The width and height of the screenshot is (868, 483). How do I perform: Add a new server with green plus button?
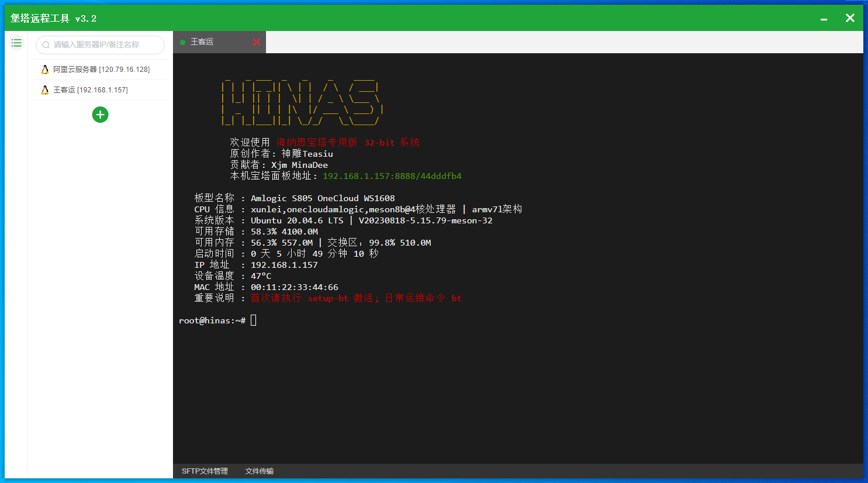[100, 115]
